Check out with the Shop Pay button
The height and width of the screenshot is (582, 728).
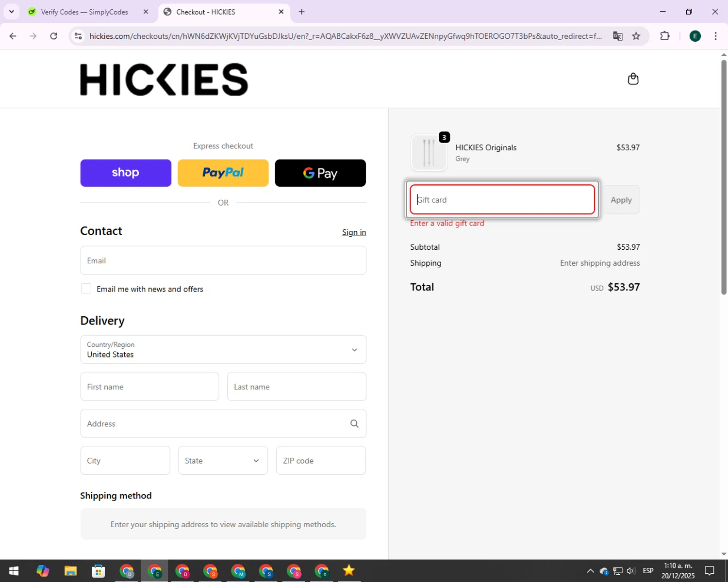[126, 173]
